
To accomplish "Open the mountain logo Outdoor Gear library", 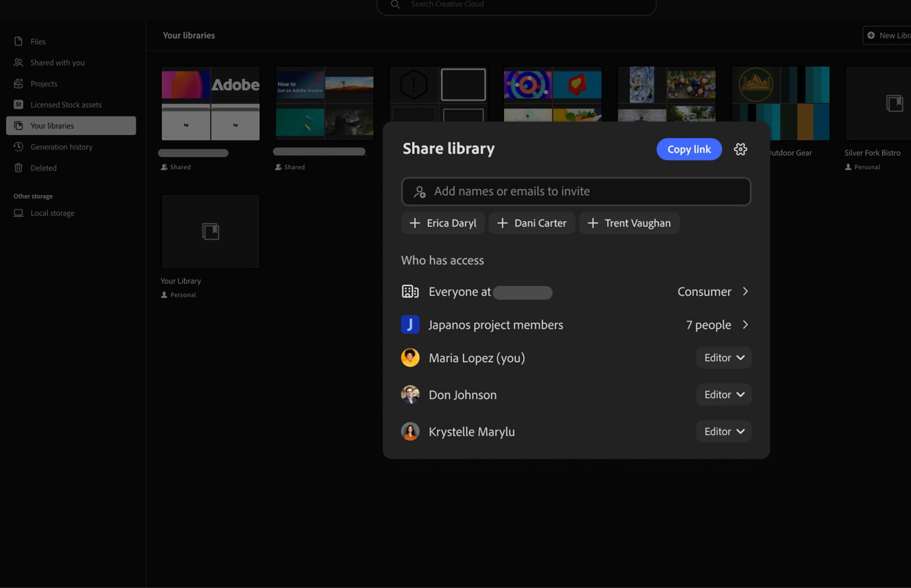I will 781,103.
